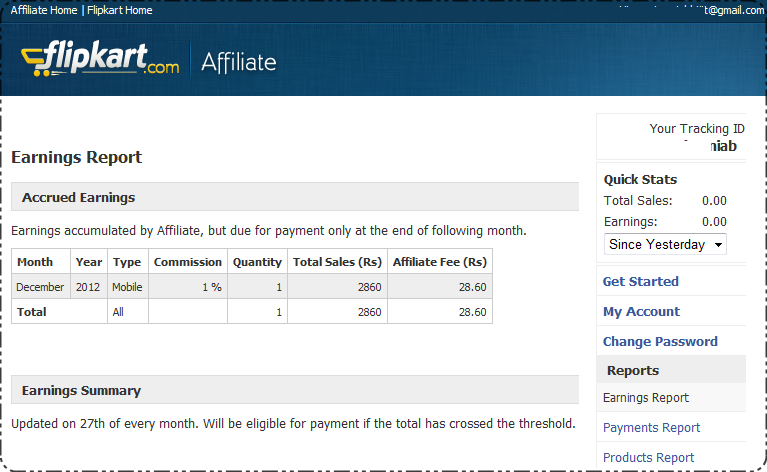Select the 1 % commission cell
The width and height of the screenshot is (767, 472).
click(x=188, y=287)
